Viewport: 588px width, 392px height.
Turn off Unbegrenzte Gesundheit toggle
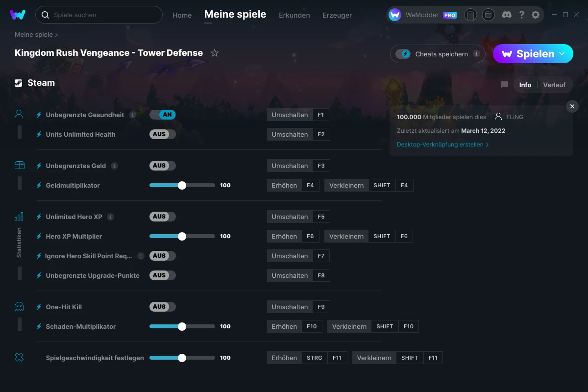[163, 115]
